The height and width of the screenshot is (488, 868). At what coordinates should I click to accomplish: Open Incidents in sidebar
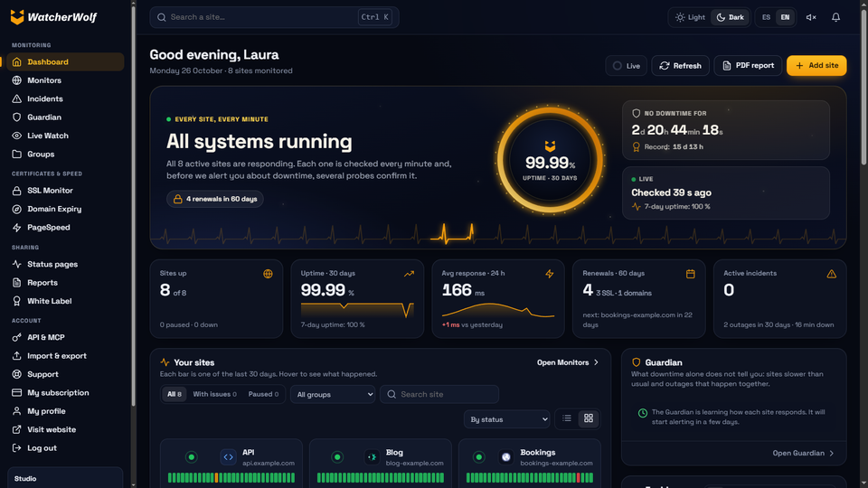tap(65, 99)
